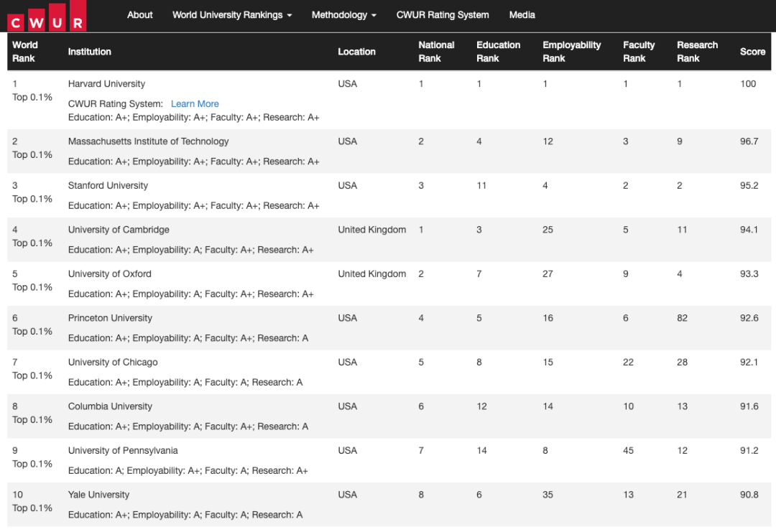Click Top 0.1% label under rank 10
Screen dimensions: 776x532
pos(32,508)
